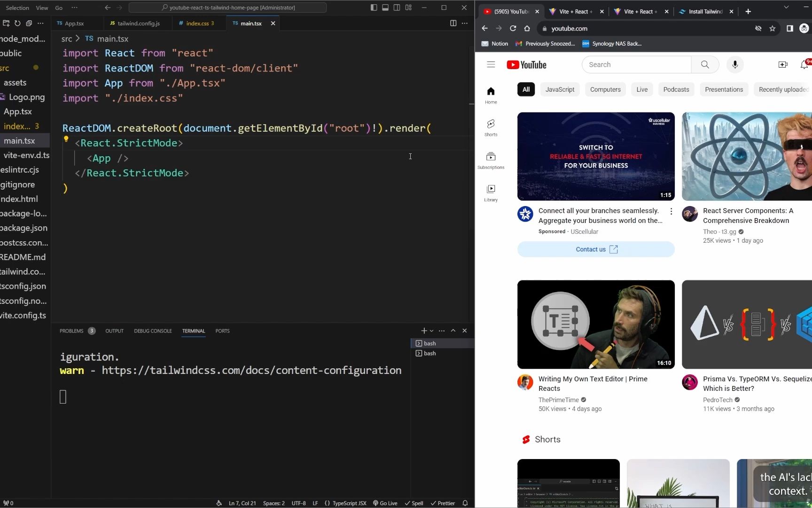Search with your voice microphone
812x508 pixels.
pyautogui.click(x=735, y=64)
